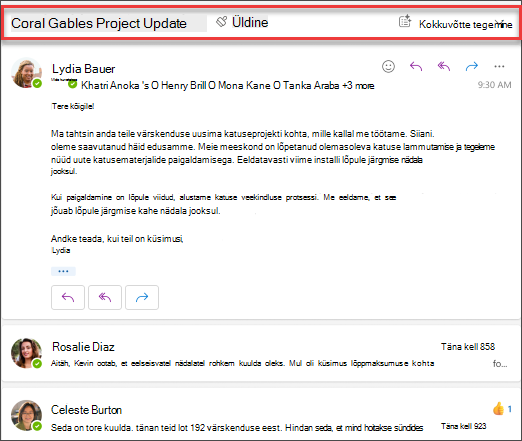The image size is (522, 441).
Task: Click the Täna kell 923 timestamp
Action: [464, 426]
